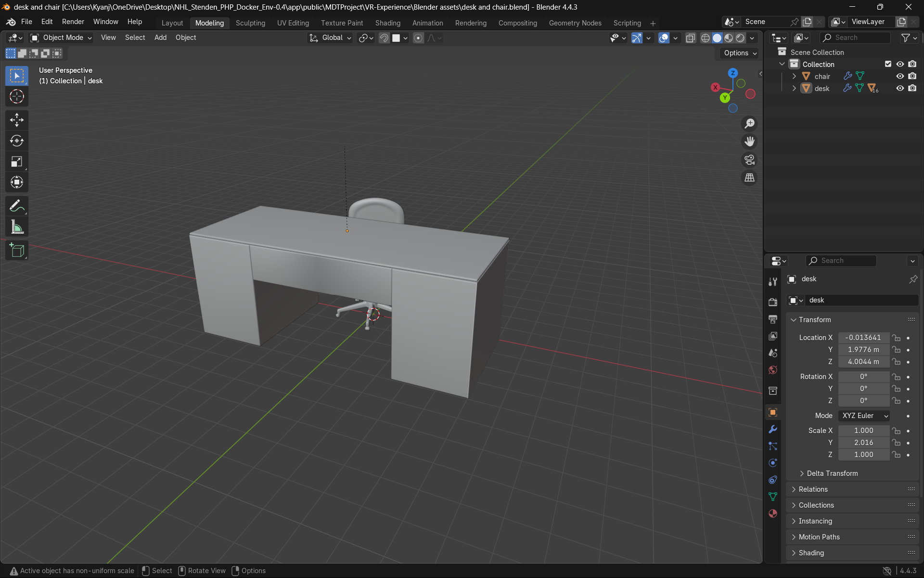Click the pan view hand icon

[749, 142]
